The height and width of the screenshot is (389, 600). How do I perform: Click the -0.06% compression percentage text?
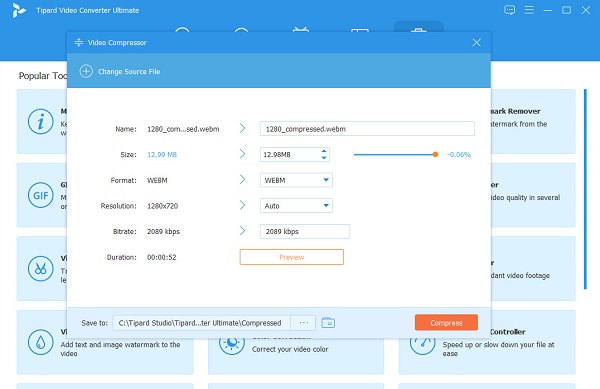coord(459,155)
